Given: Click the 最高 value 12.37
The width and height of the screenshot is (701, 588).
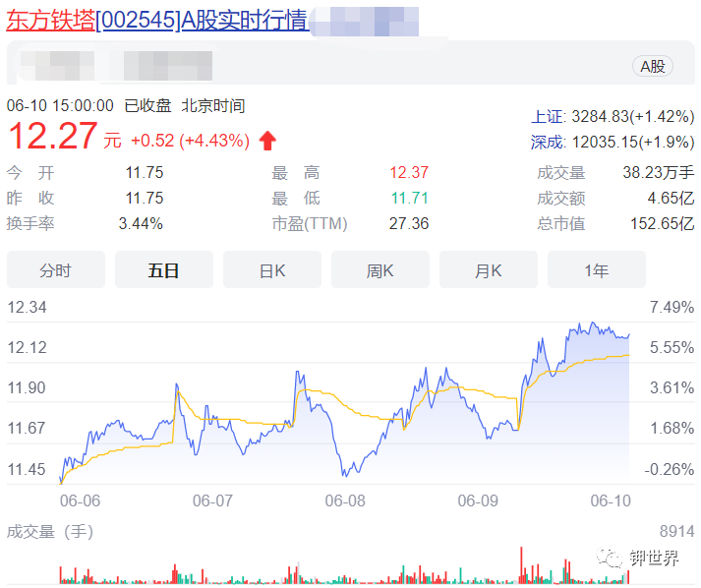Looking at the screenshot, I should point(409,173).
